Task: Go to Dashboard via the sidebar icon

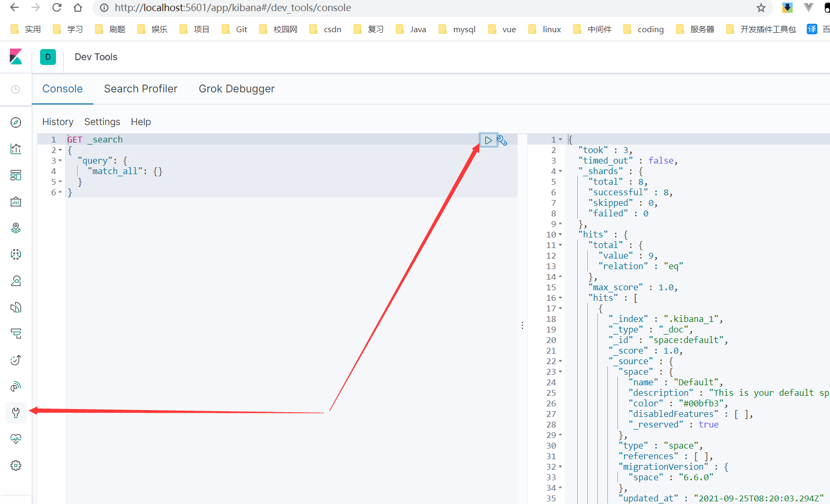Action: coord(16,175)
